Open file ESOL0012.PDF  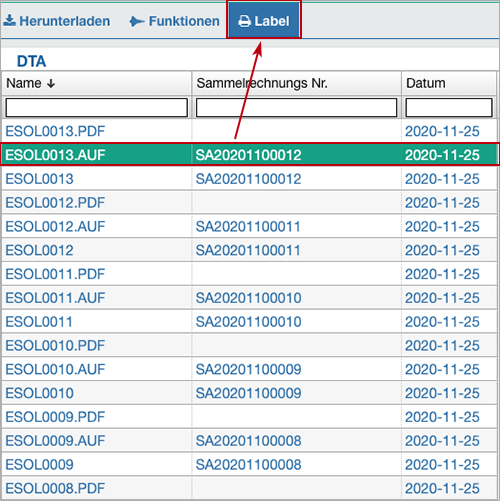pyautogui.click(x=55, y=203)
